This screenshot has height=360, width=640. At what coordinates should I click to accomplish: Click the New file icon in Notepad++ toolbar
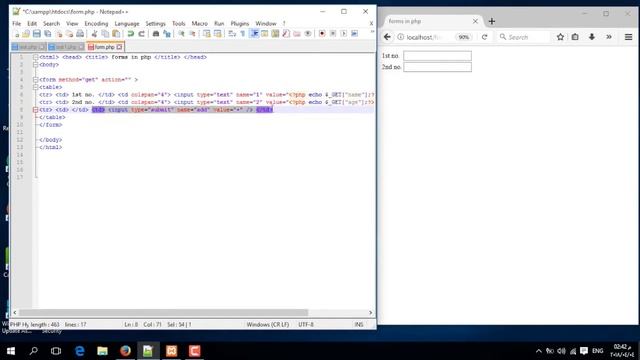(x=17, y=34)
